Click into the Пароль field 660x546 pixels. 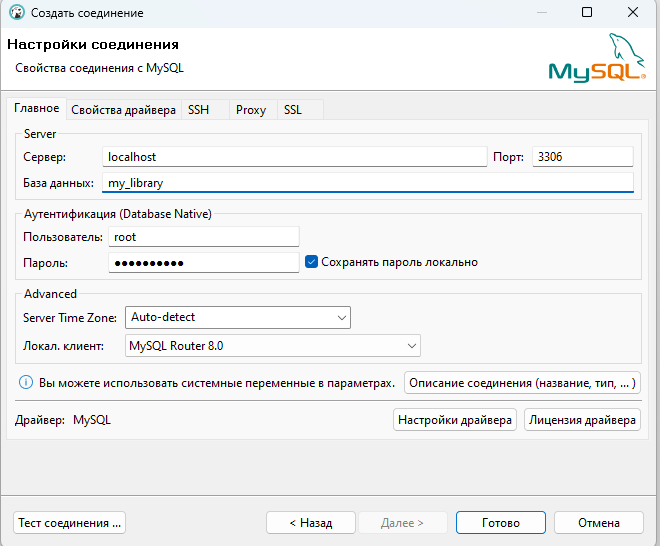(204, 263)
